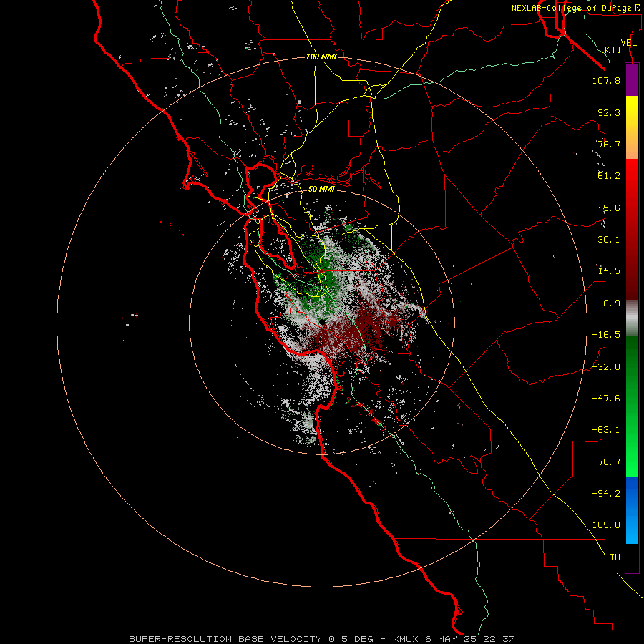644x644 pixels.
Task: Click the 50 NMI range ring label
Action: click(321, 189)
